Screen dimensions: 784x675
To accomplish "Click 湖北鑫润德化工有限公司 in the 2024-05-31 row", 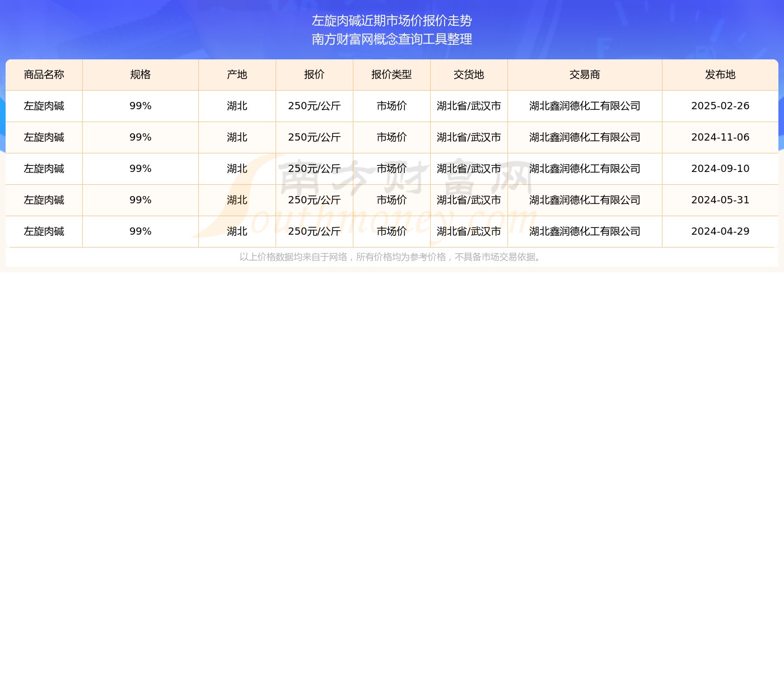I will [x=585, y=200].
